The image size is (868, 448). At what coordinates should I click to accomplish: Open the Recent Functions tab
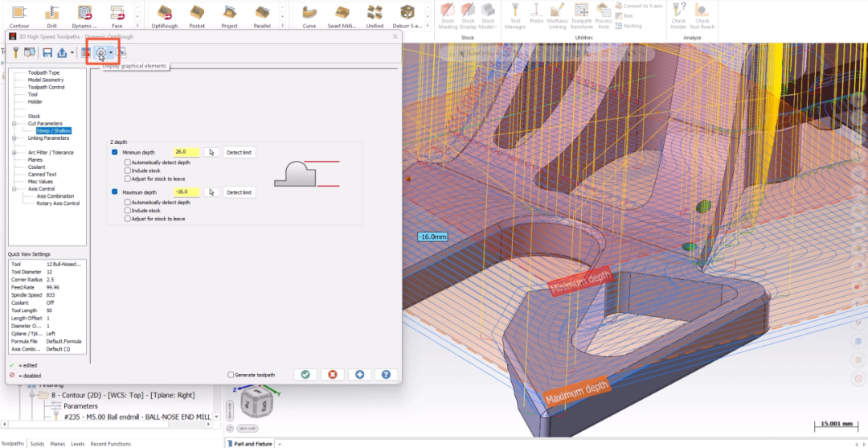pos(111,443)
